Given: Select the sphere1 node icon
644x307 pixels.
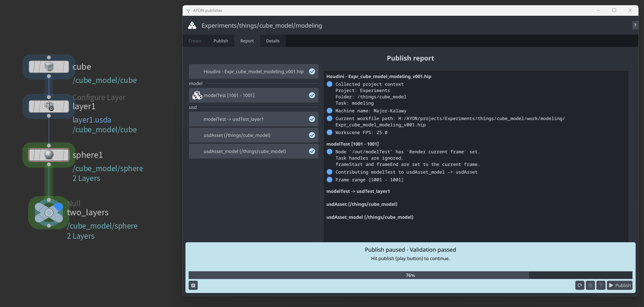Looking at the screenshot, I should point(49,155).
